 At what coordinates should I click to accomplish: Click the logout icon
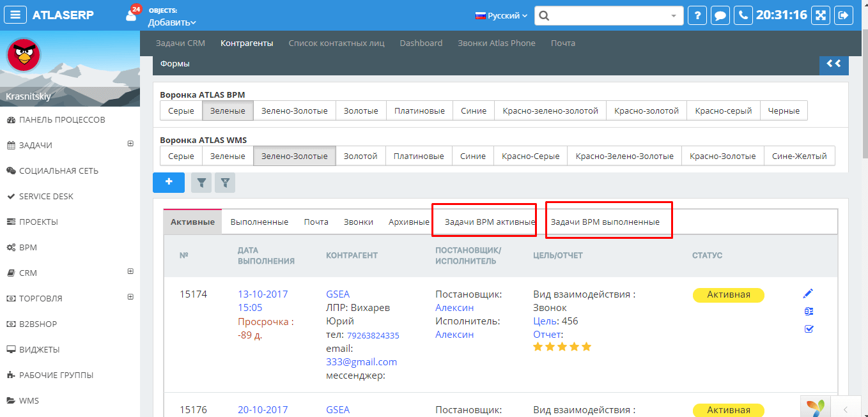point(844,15)
